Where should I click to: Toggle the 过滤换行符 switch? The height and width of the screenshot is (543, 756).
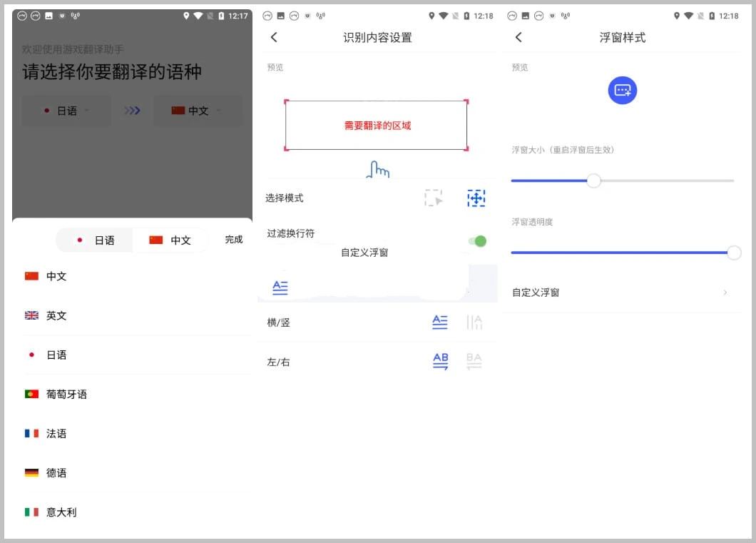pyautogui.click(x=476, y=241)
